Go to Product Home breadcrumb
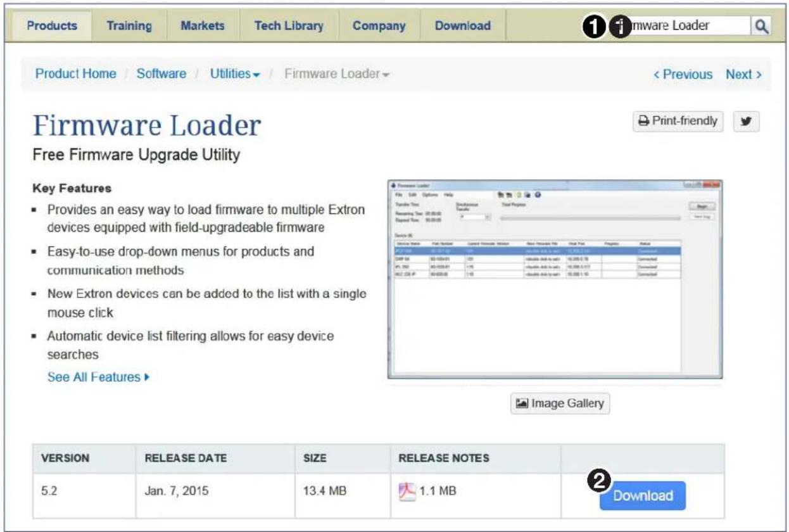The width and height of the screenshot is (789, 532). [75, 74]
